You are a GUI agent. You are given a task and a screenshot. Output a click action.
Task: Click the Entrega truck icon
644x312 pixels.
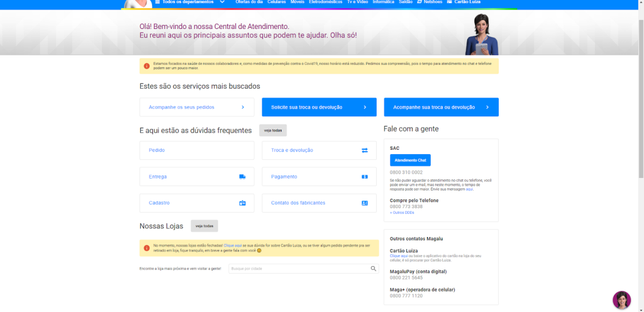(242, 177)
